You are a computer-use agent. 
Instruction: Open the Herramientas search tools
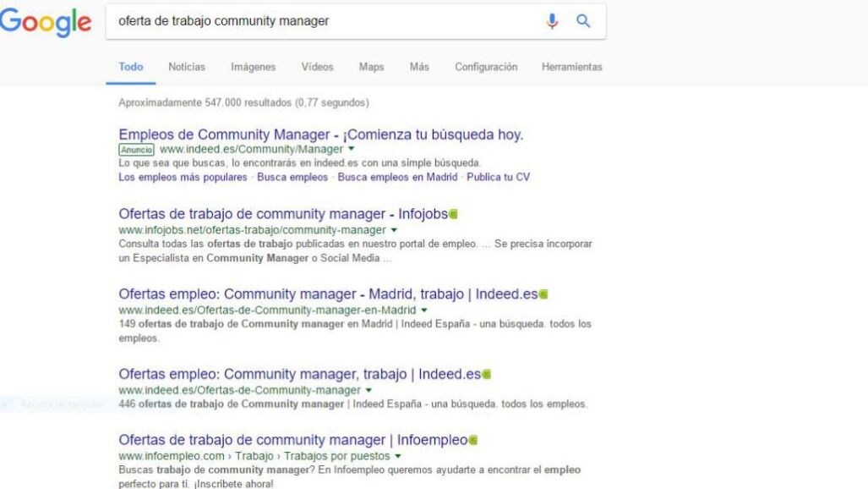pyautogui.click(x=571, y=68)
